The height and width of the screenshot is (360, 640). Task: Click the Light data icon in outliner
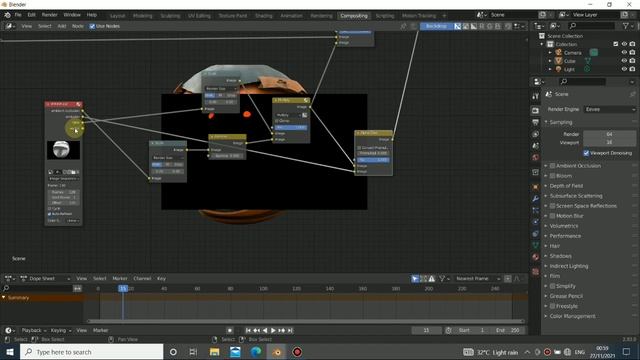587,69
